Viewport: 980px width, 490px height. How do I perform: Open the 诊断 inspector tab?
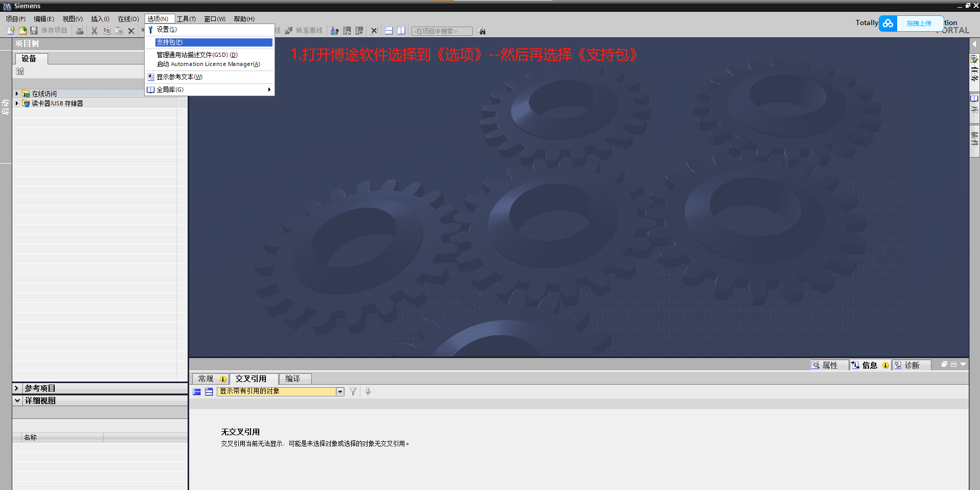[x=911, y=365]
